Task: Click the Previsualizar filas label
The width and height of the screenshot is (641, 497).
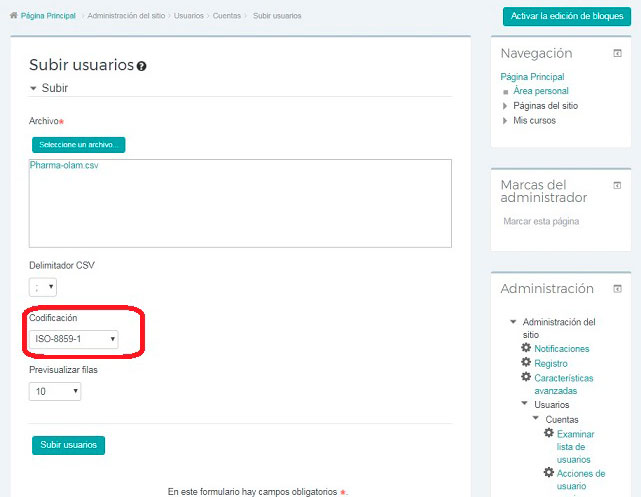Action: pyautogui.click(x=63, y=370)
